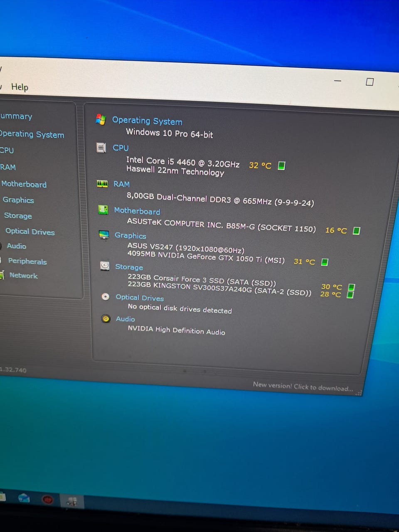
Task: Open the Graphics heading link in summary
Action: click(130, 235)
